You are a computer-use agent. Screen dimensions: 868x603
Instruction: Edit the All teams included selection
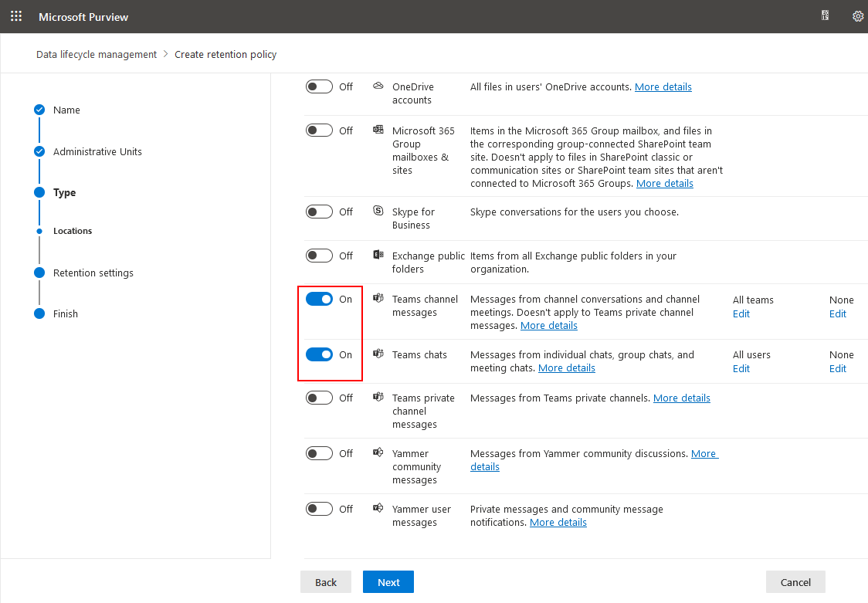coord(741,313)
